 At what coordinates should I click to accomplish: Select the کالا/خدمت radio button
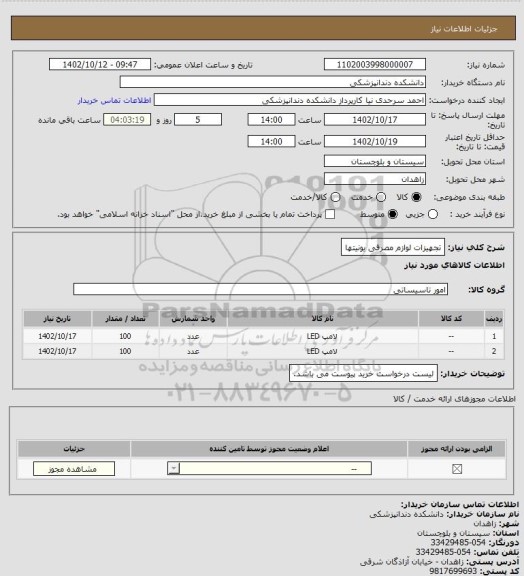(x=335, y=197)
